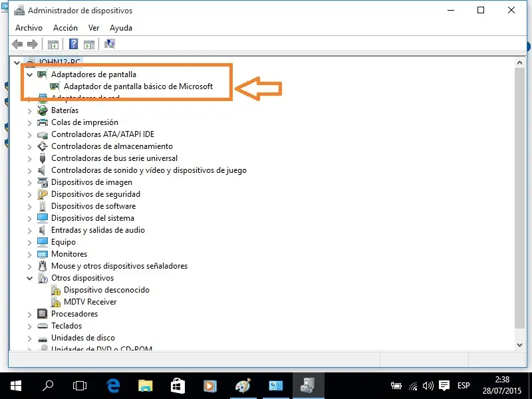Open the Action Center notification icon
532x399 pixels.
coord(444,386)
